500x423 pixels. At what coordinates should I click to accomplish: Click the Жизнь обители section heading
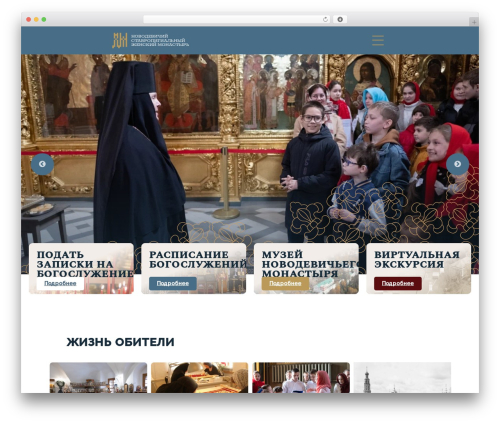(120, 342)
